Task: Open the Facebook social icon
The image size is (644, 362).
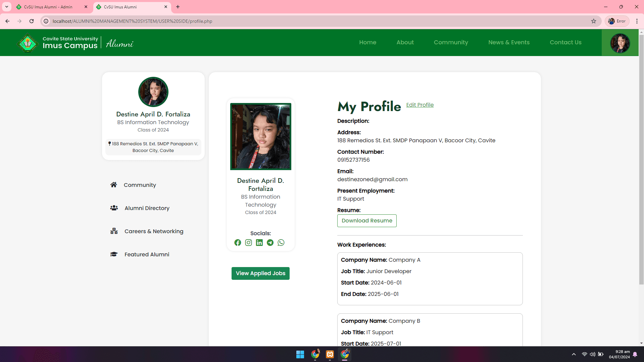Action: point(238,242)
